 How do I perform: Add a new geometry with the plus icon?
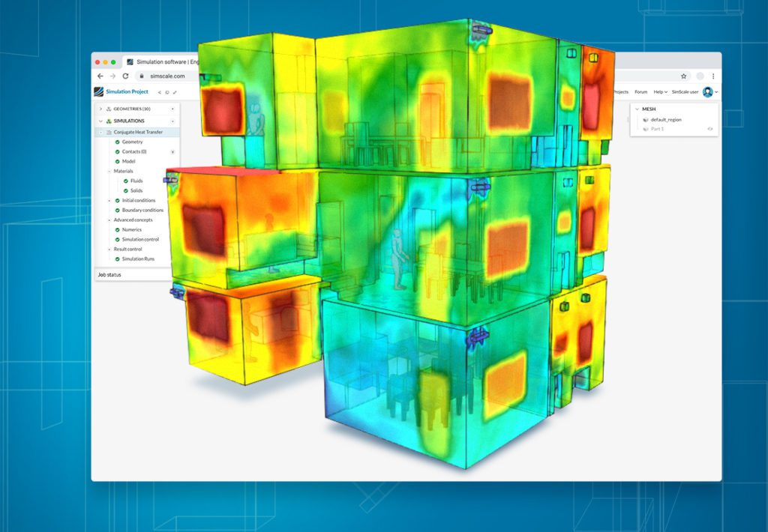coord(174,109)
